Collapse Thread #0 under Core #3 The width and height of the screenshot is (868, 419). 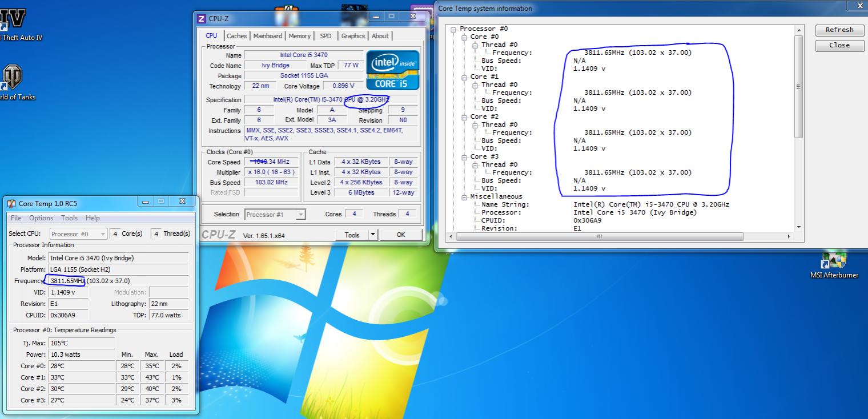[x=476, y=164]
